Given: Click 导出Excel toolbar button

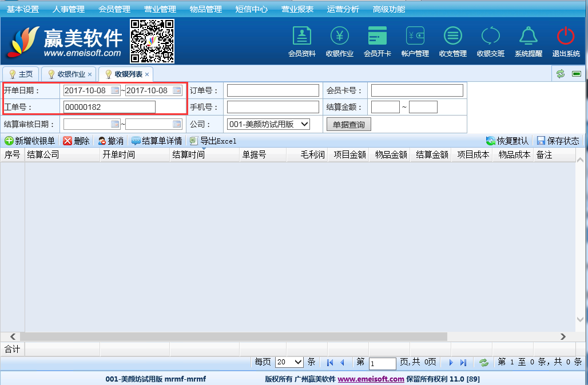Looking at the screenshot, I should (213, 141).
